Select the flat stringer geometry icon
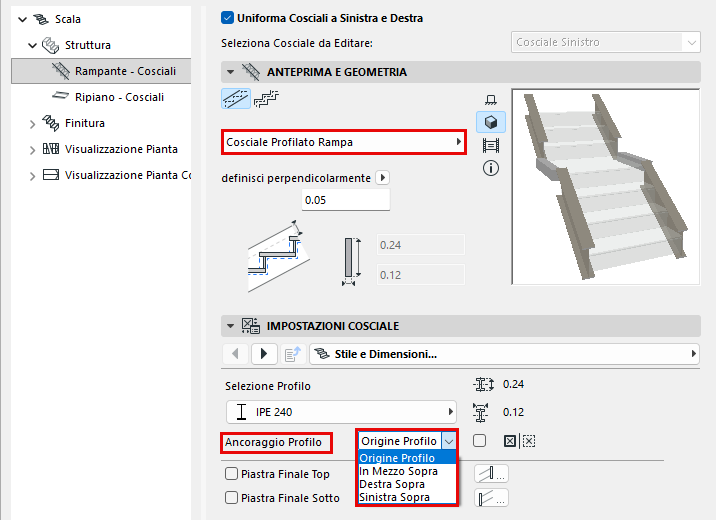This screenshot has height=520, width=716. (x=236, y=99)
